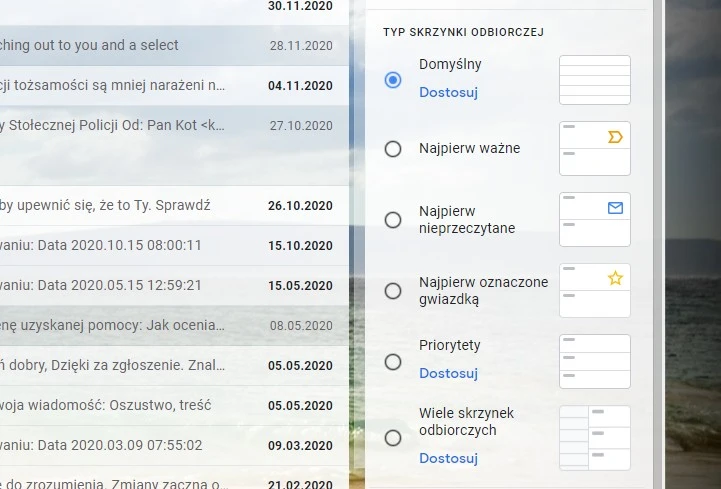Viewport: 721px width, 489px height.
Task: Enable Najpierw oznaczone gwiazdką radio option
Action: pyautogui.click(x=393, y=291)
